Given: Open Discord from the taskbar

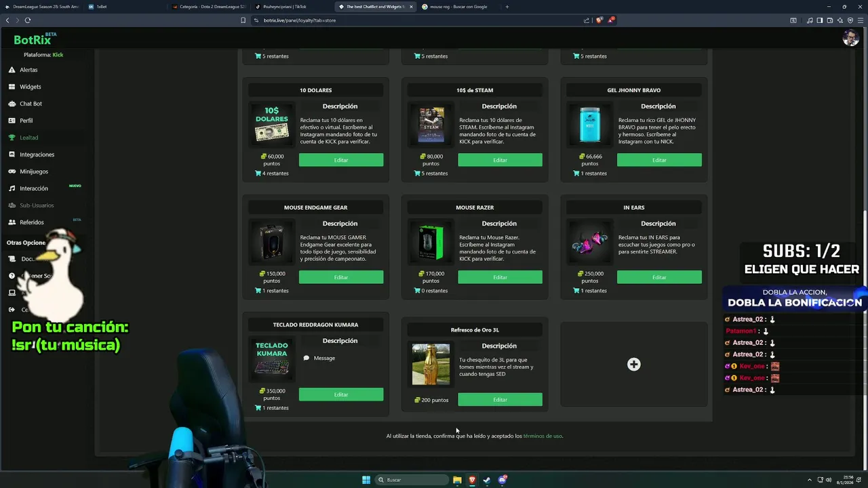Looking at the screenshot, I should 502,480.
